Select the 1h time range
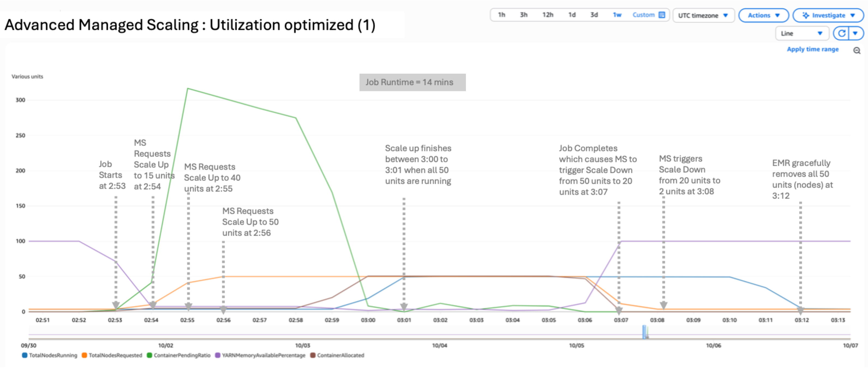This screenshot has height=369, width=868. [501, 15]
